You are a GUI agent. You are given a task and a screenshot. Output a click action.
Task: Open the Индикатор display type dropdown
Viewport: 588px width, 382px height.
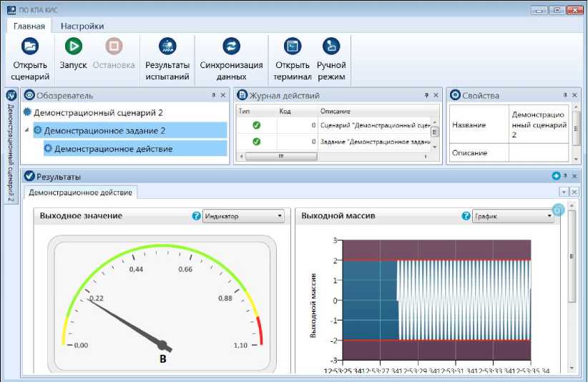click(x=243, y=216)
